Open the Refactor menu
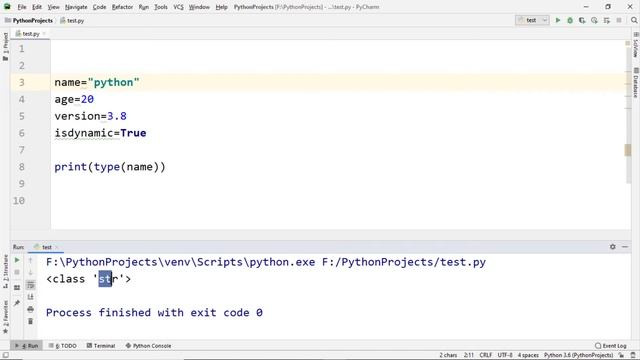 click(122, 7)
